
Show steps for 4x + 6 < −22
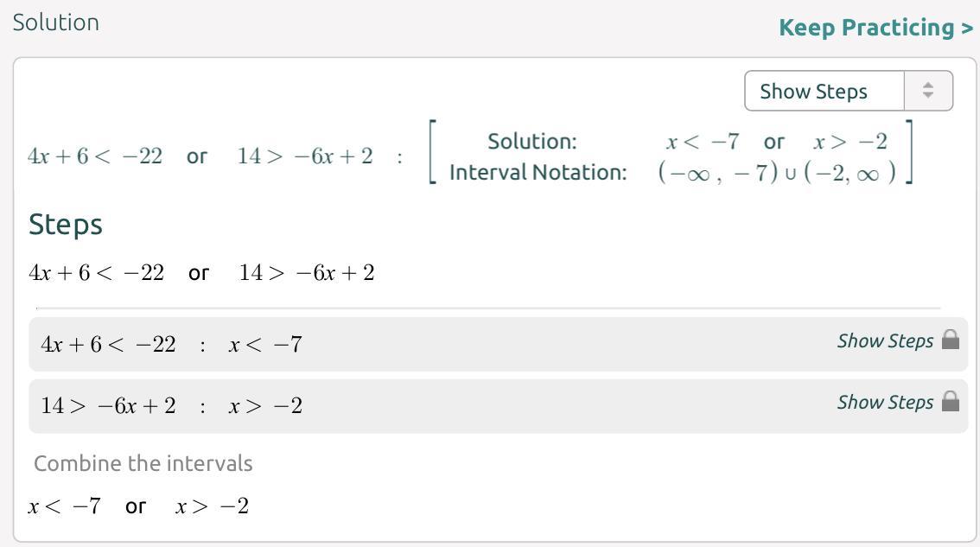pyautogui.click(x=885, y=340)
